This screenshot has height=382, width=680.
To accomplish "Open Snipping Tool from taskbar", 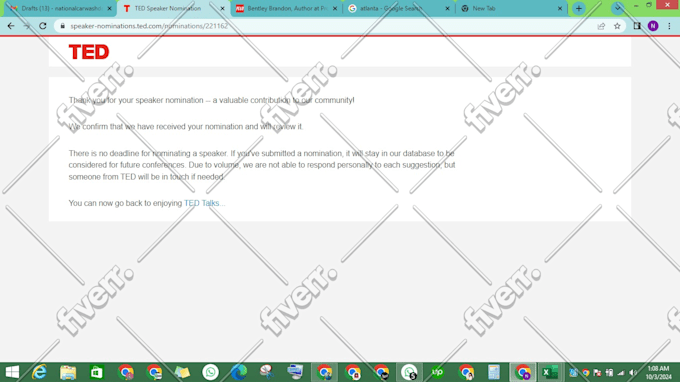I will [x=267, y=372].
